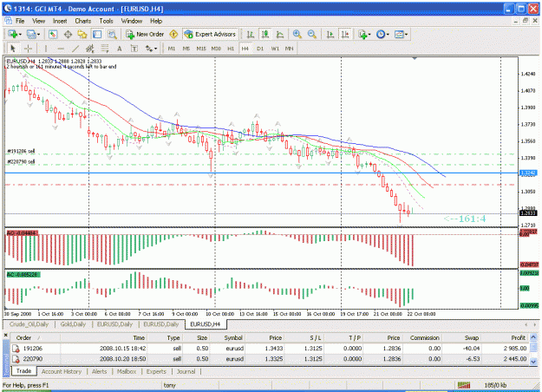The width and height of the screenshot is (542, 392).
Task: Expand the New Chart dropdown
Action: coord(21,34)
